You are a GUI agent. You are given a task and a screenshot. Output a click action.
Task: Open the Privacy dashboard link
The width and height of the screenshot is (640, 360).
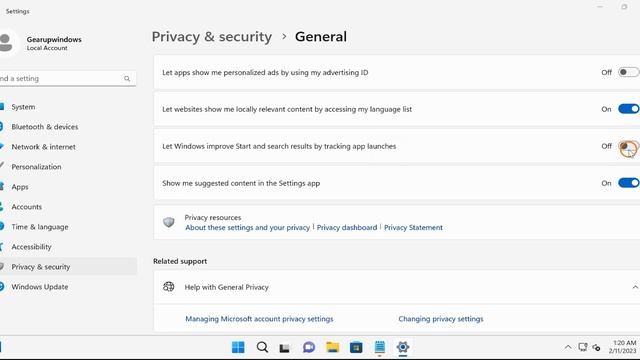click(347, 227)
